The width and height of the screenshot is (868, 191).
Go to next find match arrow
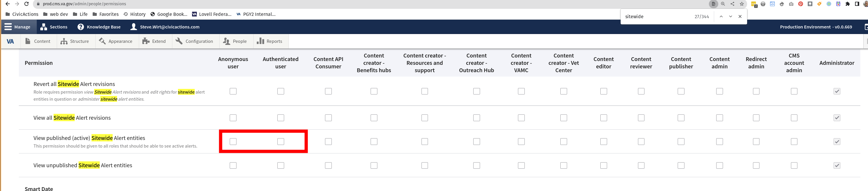(x=731, y=16)
